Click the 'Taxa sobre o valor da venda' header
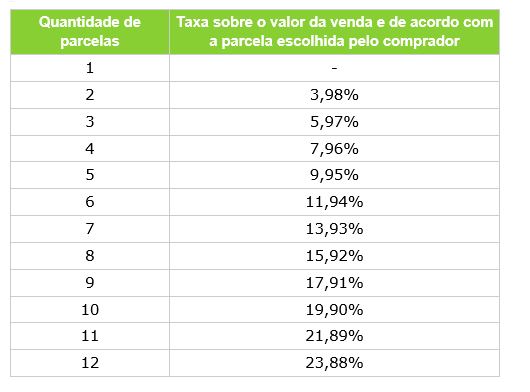 click(x=334, y=32)
